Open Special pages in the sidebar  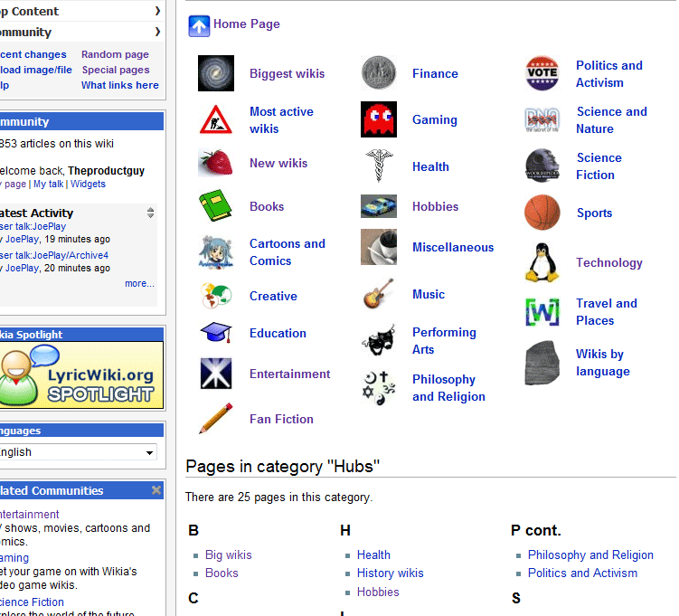click(115, 70)
